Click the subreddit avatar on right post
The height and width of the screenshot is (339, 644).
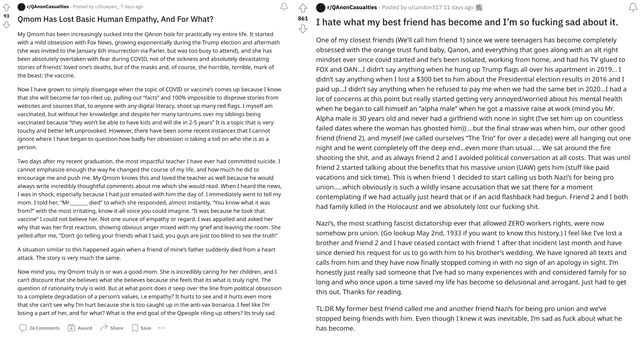(321, 8)
